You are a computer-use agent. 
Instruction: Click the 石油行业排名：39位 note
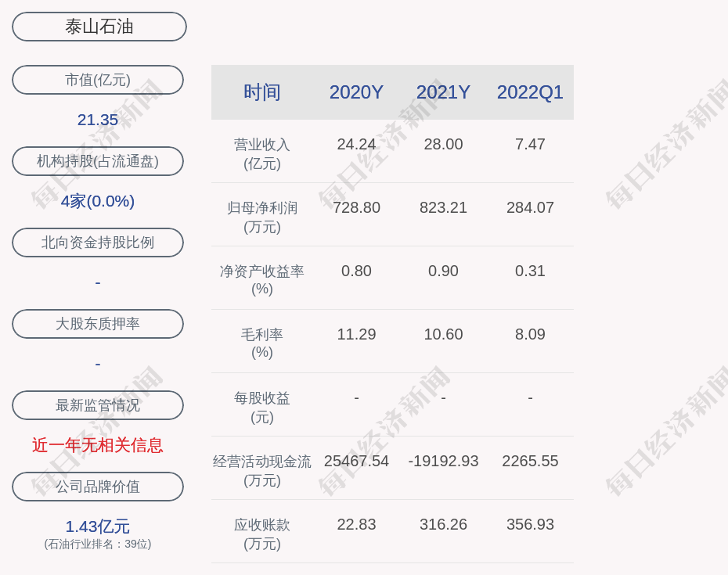[98, 544]
